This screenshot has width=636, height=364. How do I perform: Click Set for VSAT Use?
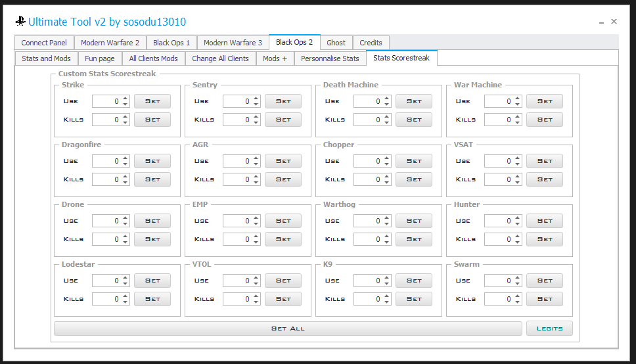[544, 161]
